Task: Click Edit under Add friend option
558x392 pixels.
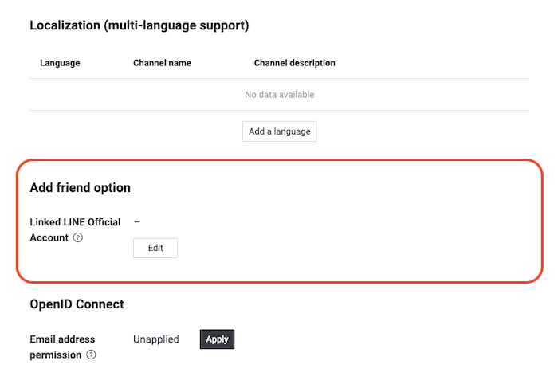Action: tap(155, 248)
